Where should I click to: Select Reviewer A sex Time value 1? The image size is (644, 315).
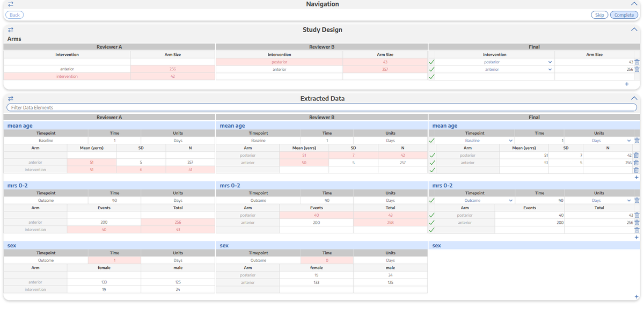114,260
